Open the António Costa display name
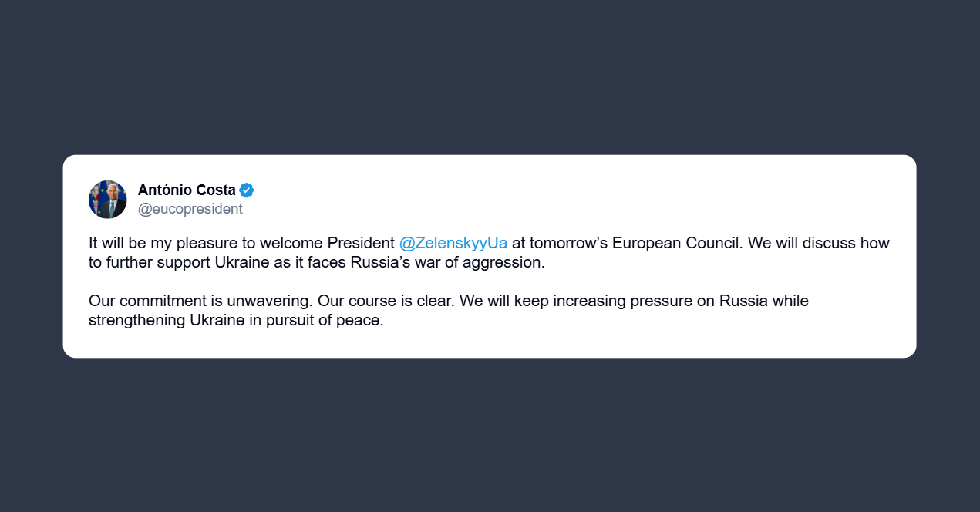 [187, 190]
